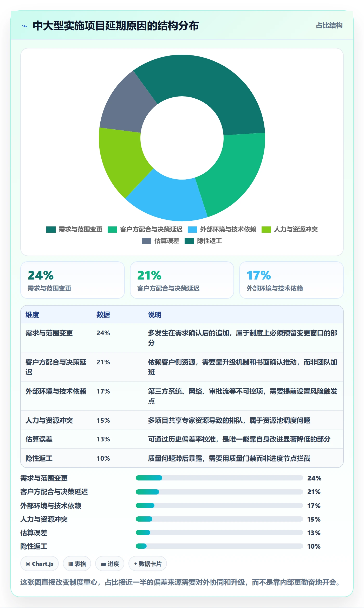Select the table description starting "多项目共享专家资源"

pos(229,420)
